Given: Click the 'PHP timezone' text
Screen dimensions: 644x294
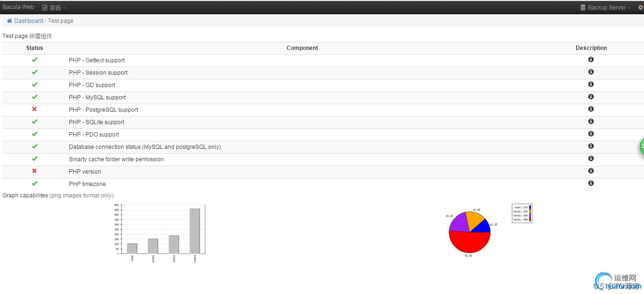Looking at the screenshot, I should point(87,184).
